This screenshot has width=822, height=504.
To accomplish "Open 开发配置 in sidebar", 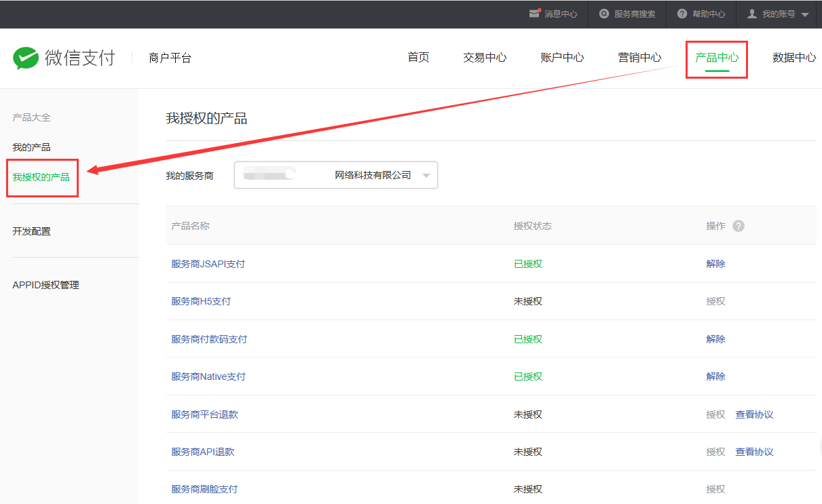I will point(31,231).
